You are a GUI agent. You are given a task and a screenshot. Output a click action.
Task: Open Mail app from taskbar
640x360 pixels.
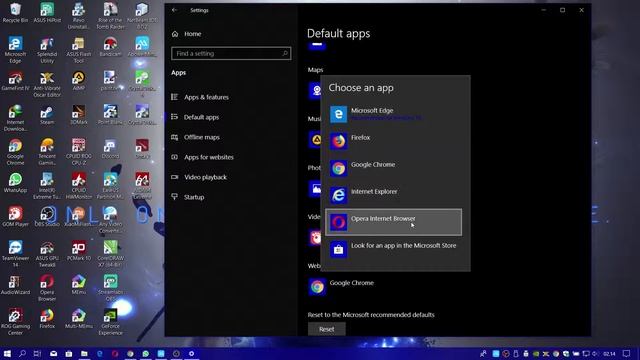(x=53, y=353)
